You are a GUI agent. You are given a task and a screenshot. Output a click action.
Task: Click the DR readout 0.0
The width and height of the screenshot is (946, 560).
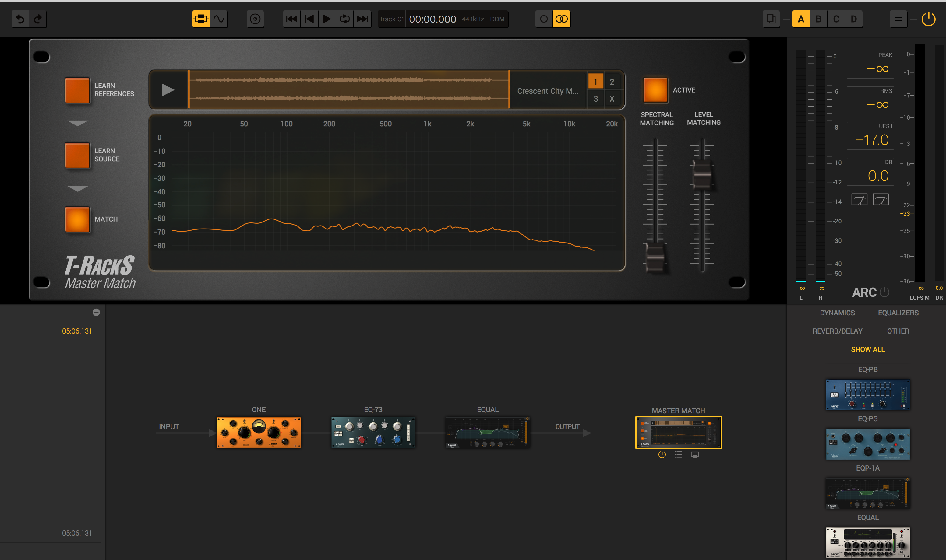(x=870, y=172)
